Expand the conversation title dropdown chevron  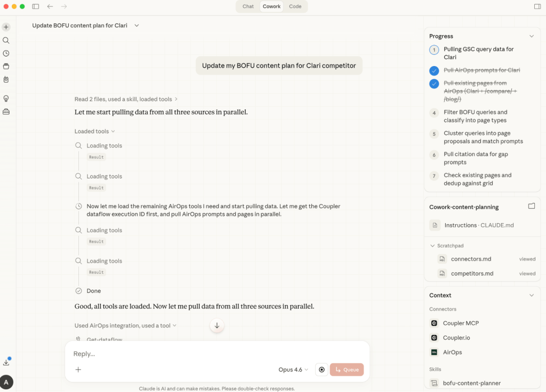(x=136, y=26)
